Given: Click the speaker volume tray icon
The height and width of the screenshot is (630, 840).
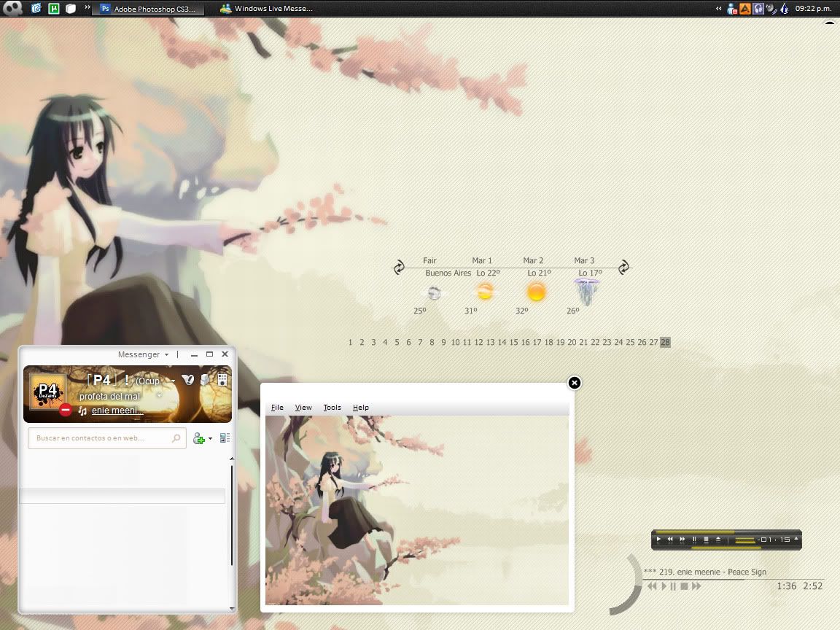Looking at the screenshot, I should (771, 9).
